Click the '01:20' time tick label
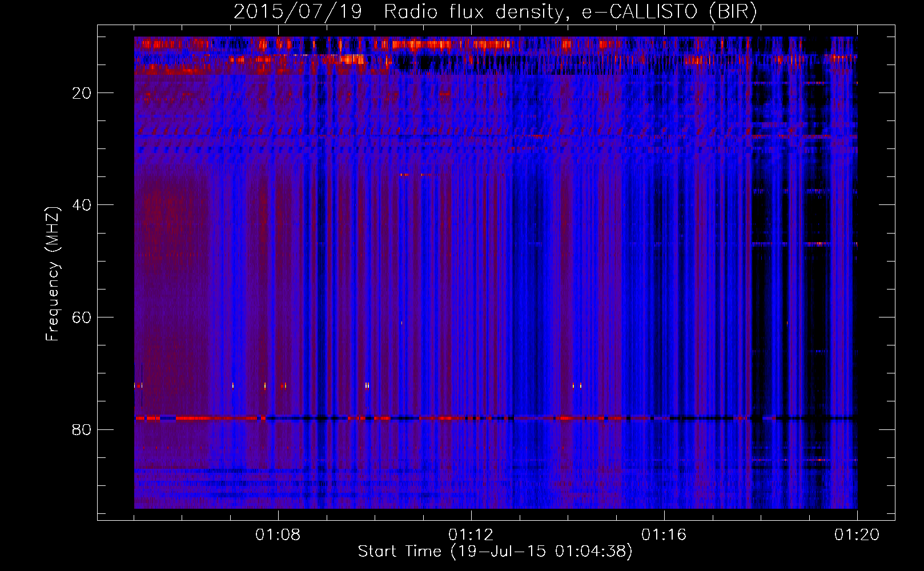The image size is (924, 571). pos(857,535)
